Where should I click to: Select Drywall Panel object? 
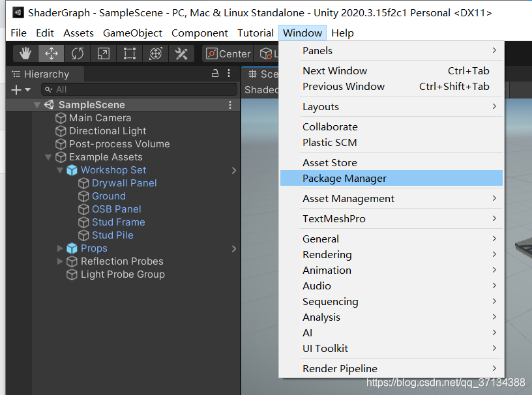(124, 183)
